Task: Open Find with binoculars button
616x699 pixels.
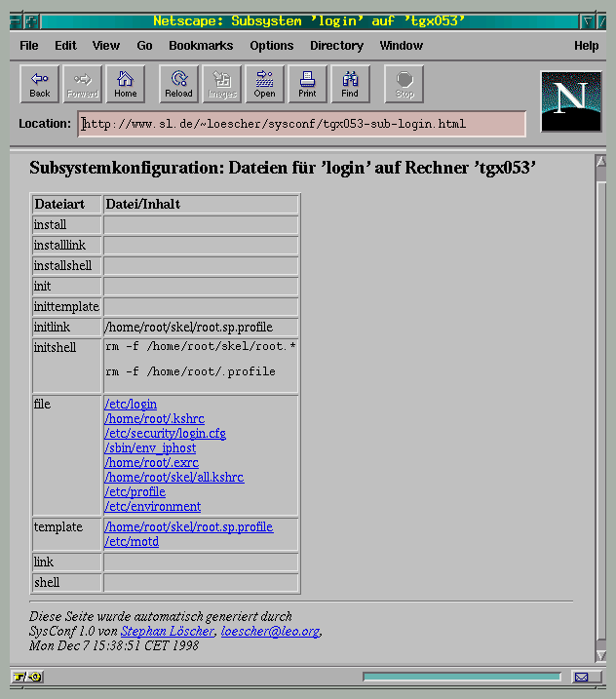Action: pyautogui.click(x=350, y=84)
